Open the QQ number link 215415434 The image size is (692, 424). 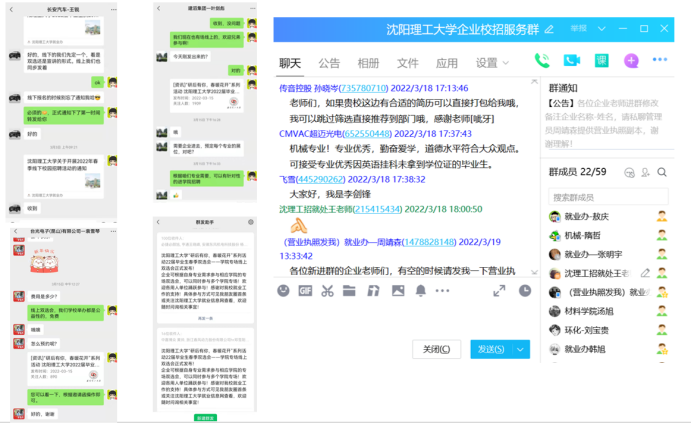[x=377, y=209]
